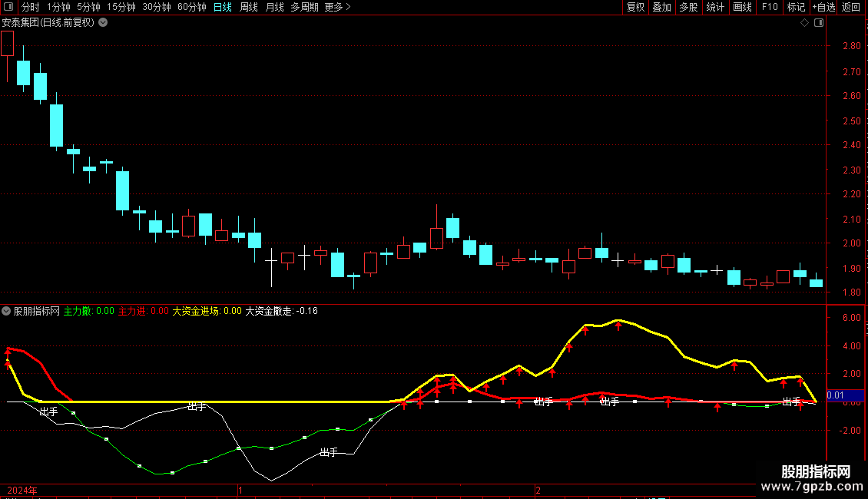The width and height of the screenshot is (868, 499).
Task: Click the diamond icon above the price axis
Action: [x=805, y=23]
